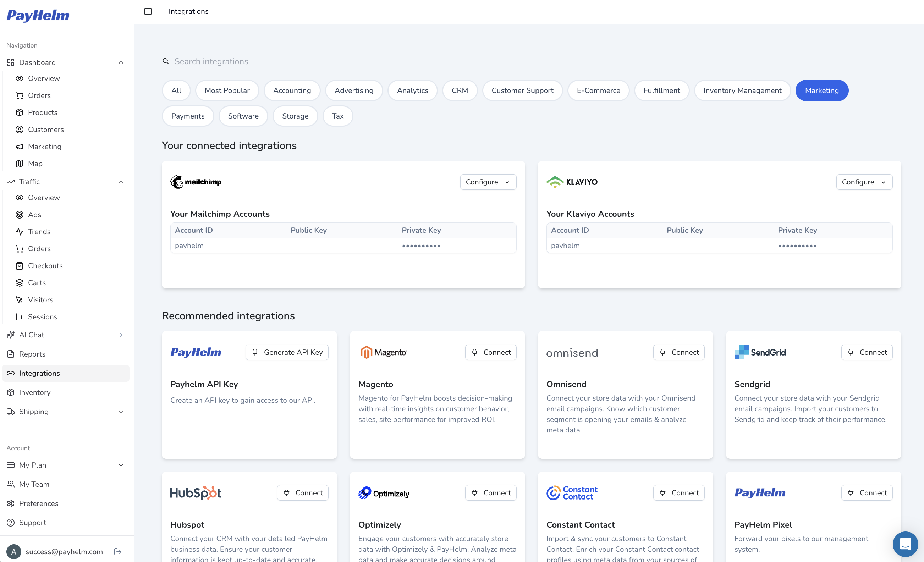Filter by Fulfillment category
The height and width of the screenshot is (562, 924).
tap(662, 90)
